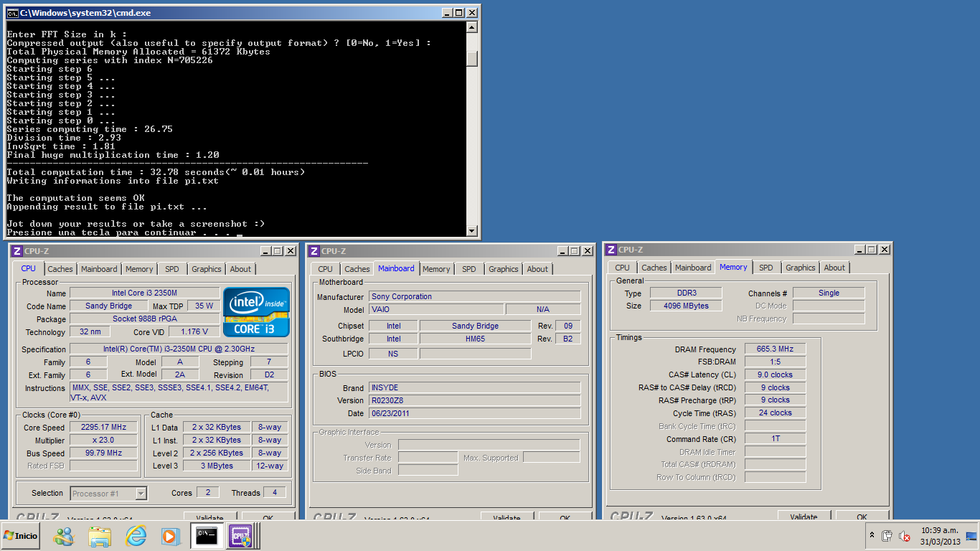
Task: Open Caches tab in memory timings window
Action: click(x=654, y=268)
